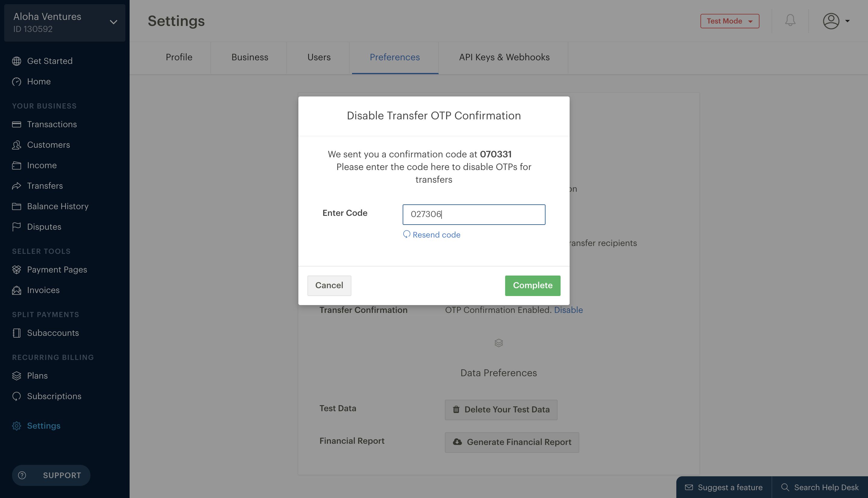Click the Subscriptions cycle icon
This screenshot has height=498, width=868.
pyautogui.click(x=16, y=396)
